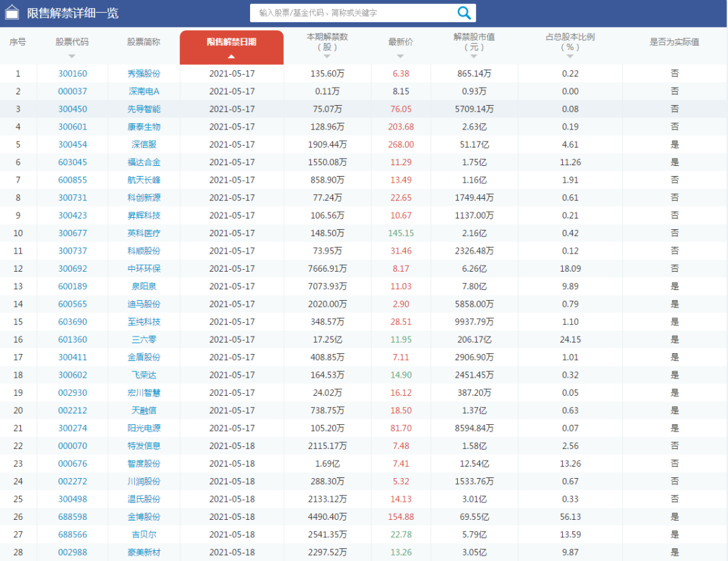Screen dimensions: 728x561
Task: Open stock code 300454 link
Action: point(72,144)
